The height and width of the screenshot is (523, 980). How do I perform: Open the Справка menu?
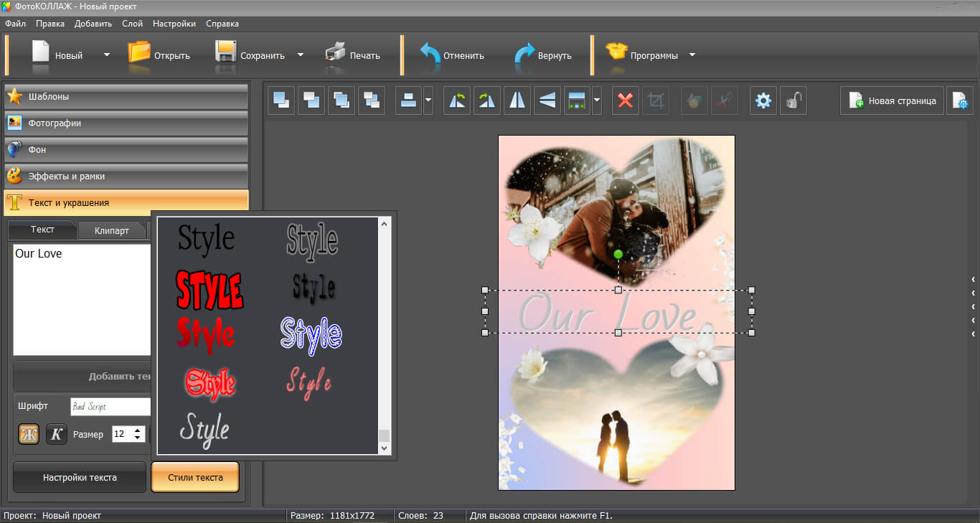tap(222, 24)
